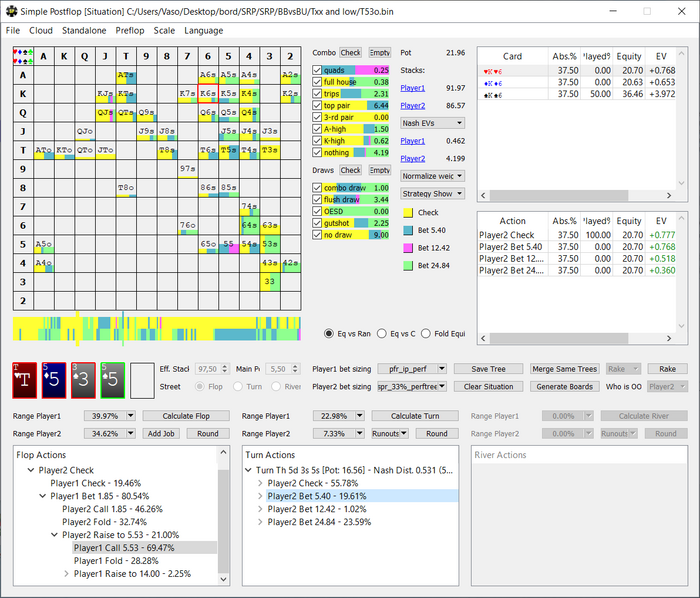This screenshot has height=598, width=700.
Task: Open the Strategy Show dropdown
Action: tap(431, 193)
